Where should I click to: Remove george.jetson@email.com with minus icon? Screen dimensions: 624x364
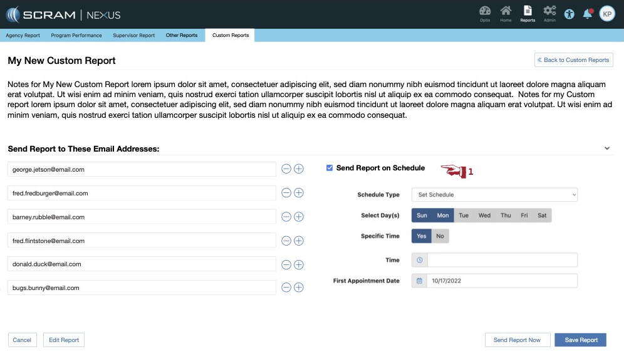click(286, 169)
